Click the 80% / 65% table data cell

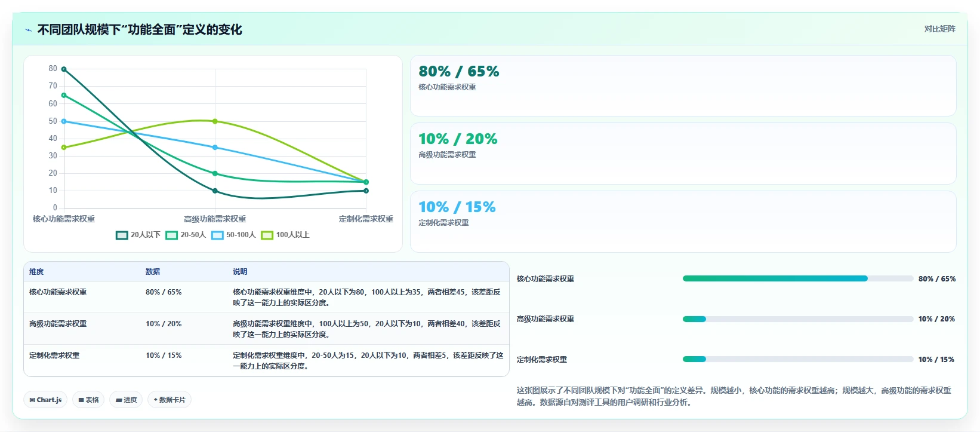pyautogui.click(x=164, y=292)
